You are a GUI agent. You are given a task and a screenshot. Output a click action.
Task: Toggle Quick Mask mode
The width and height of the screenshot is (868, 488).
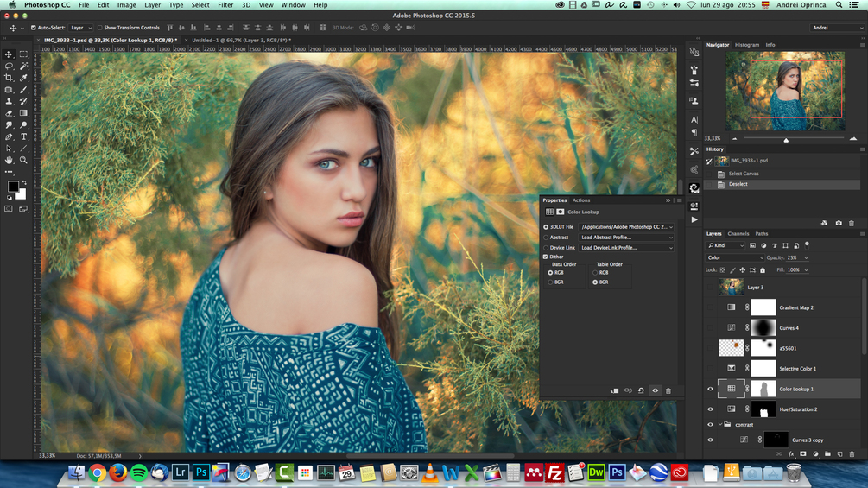point(9,209)
